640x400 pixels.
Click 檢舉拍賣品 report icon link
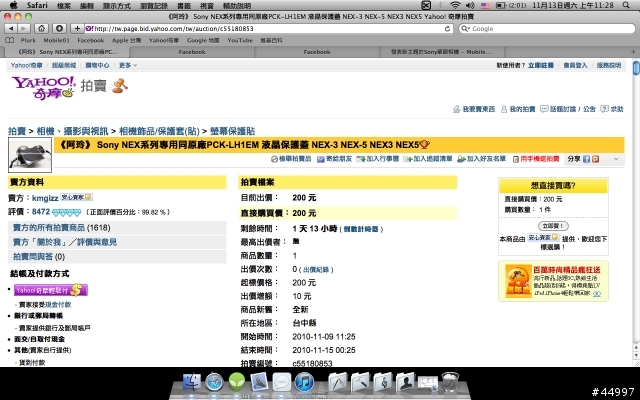(x=291, y=159)
